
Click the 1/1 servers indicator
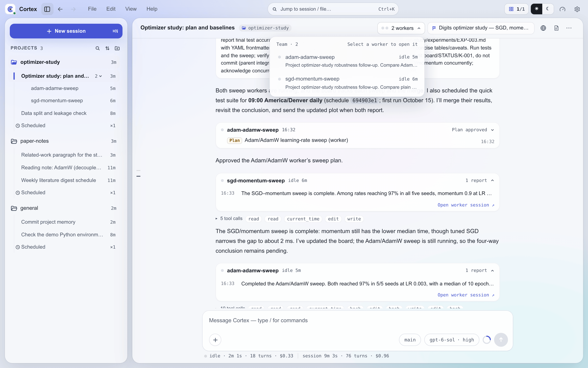pyautogui.click(x=517, y=9)
